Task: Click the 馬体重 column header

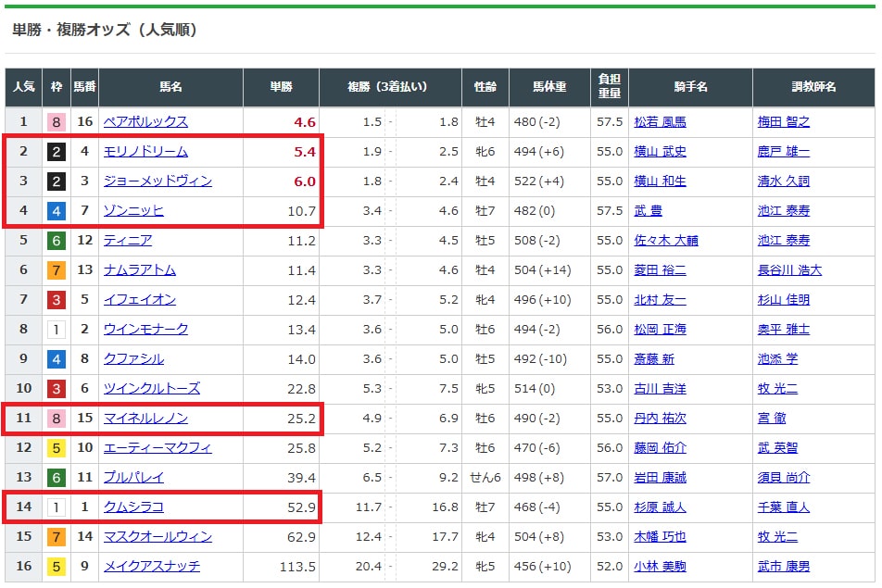Action: [x=548, y=87]
